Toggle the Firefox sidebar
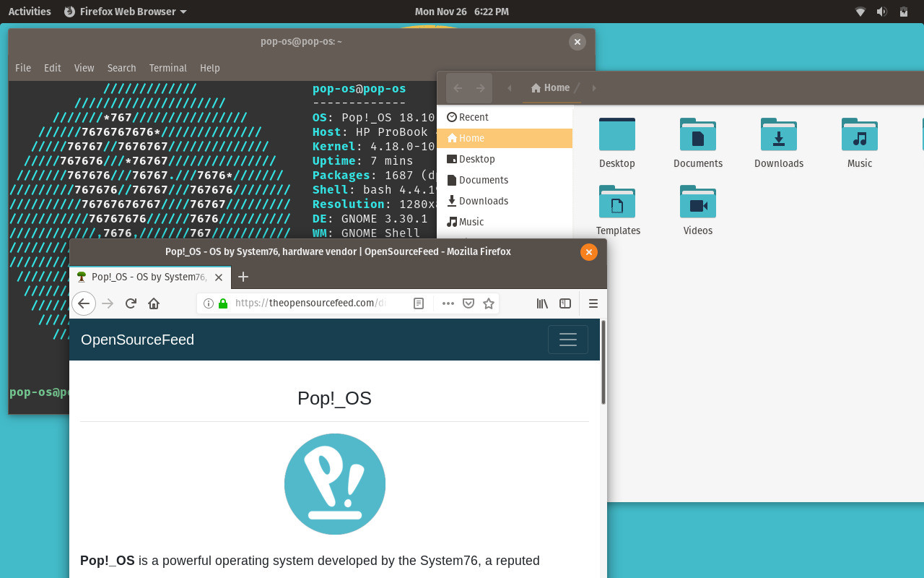The width and height of the screenshot is (924, 578). (x=565, y=303)
